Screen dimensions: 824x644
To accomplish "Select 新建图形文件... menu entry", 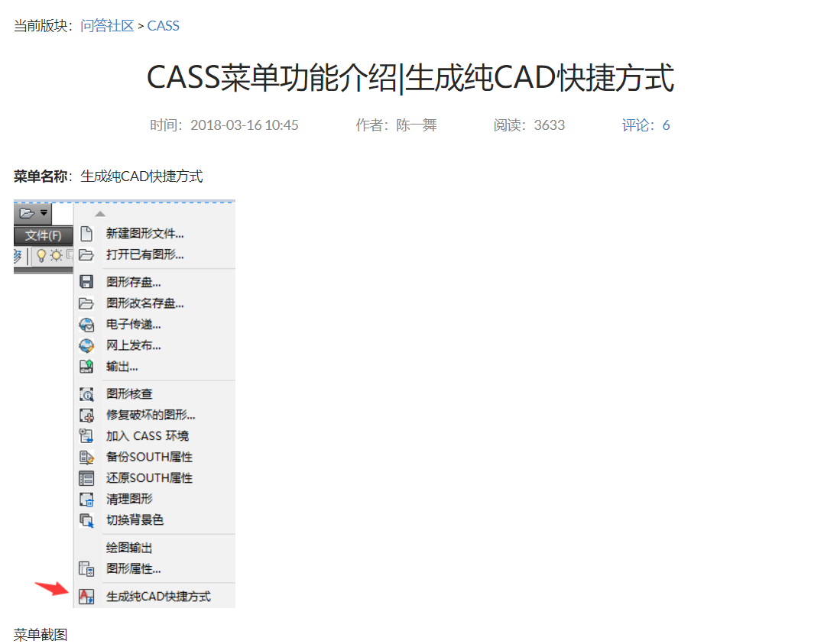I will click(145, 234).
